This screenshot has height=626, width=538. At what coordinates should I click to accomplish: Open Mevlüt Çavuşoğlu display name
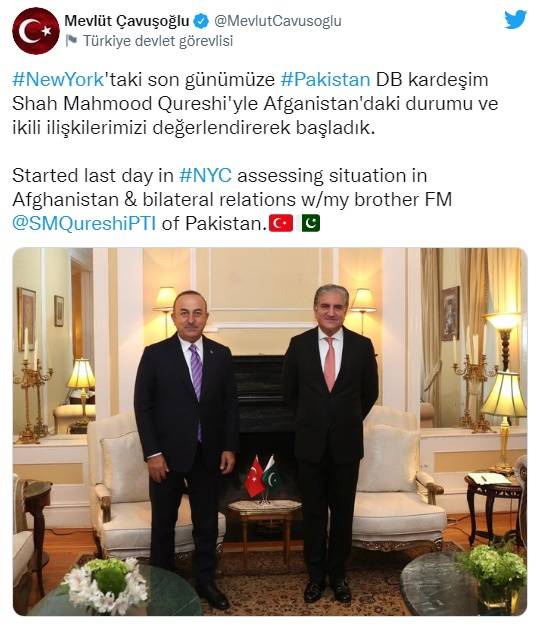click(127, 21)
